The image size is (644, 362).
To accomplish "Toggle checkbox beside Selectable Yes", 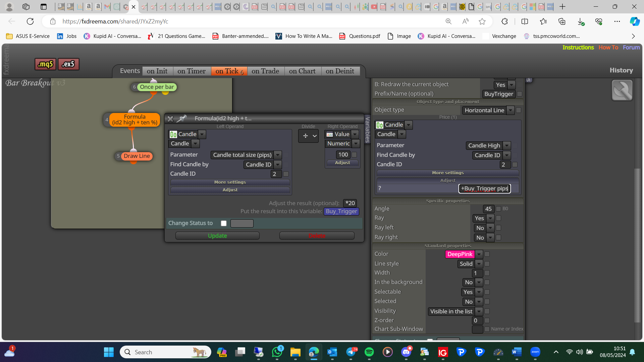I will tap(487, 292).
